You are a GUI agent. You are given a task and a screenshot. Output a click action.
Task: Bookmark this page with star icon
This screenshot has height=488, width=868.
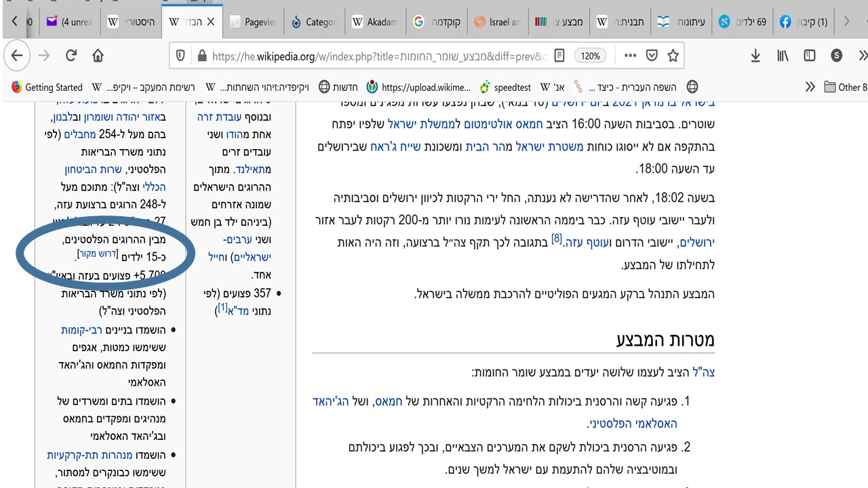point(673,56)
